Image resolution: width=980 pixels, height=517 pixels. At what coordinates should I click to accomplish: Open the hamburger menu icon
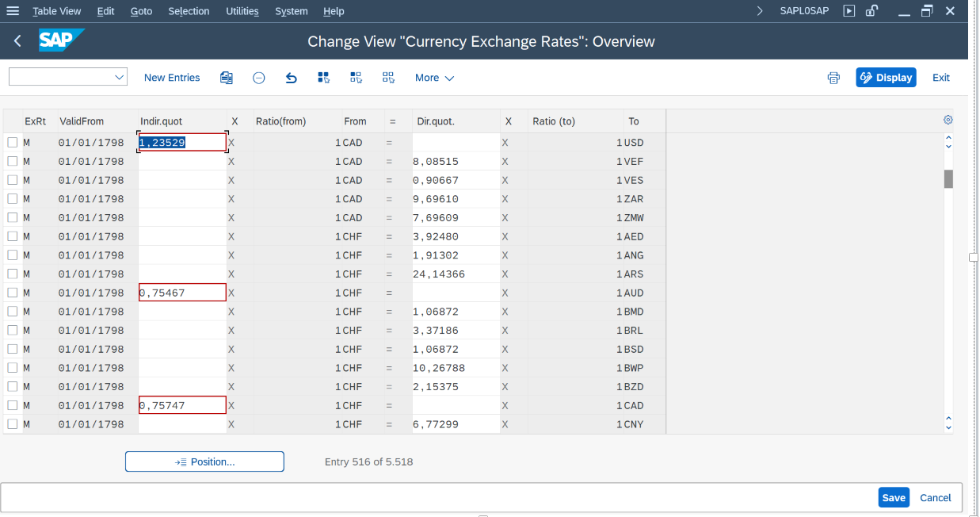click(13, 11)
